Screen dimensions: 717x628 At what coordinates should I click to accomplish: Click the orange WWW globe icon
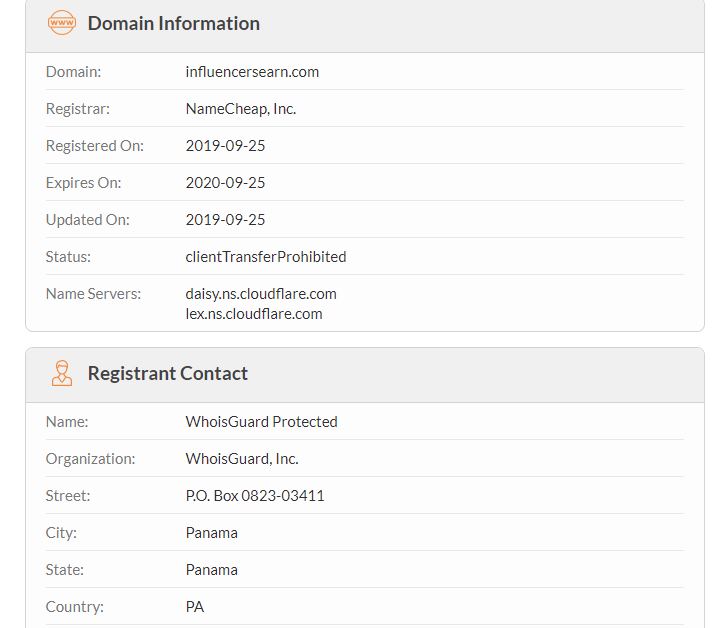coord(62,23)
